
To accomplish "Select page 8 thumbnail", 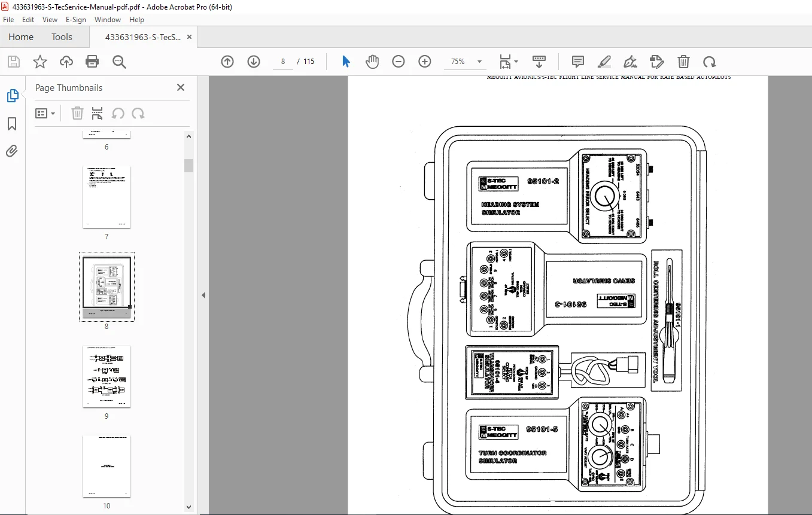I will coord(107,287).
